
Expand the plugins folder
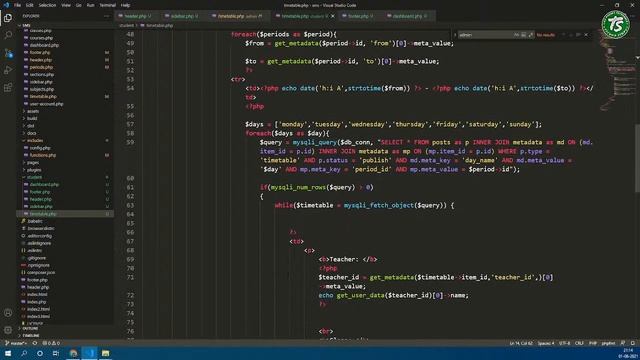pyautogui.click(x=34, y=170)
